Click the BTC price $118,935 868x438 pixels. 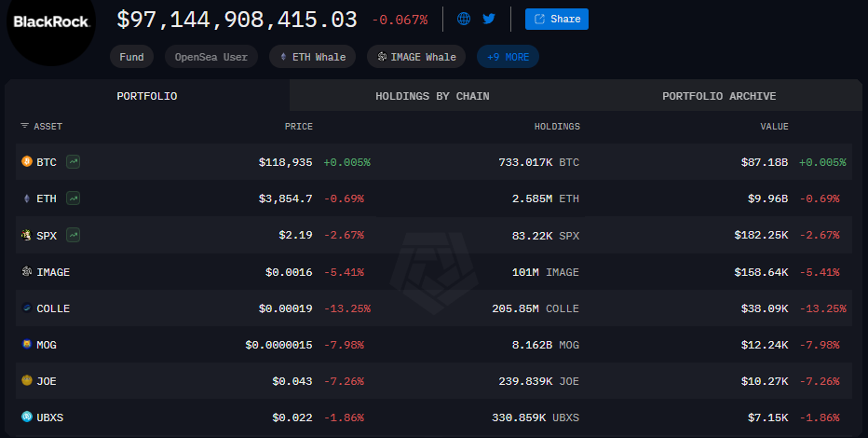pos(285,162)
